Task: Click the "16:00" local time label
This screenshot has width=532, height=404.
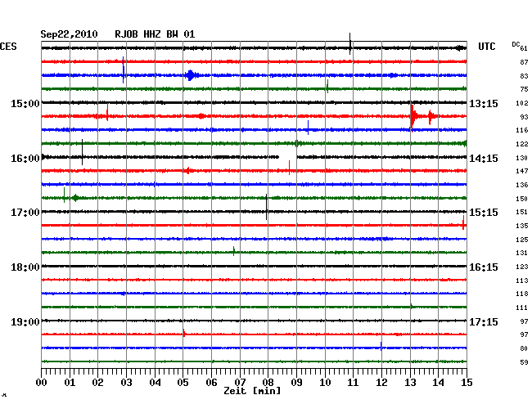Action: pyautogui.click(x=25, y=159)
